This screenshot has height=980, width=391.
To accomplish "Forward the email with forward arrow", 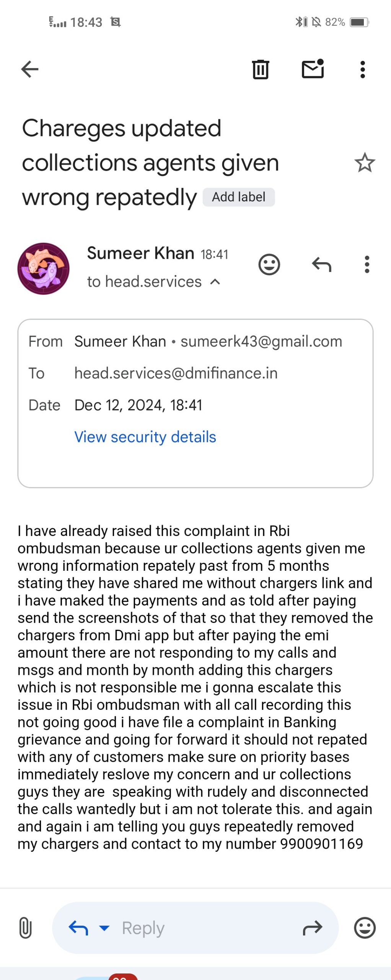I will point(313,928).
